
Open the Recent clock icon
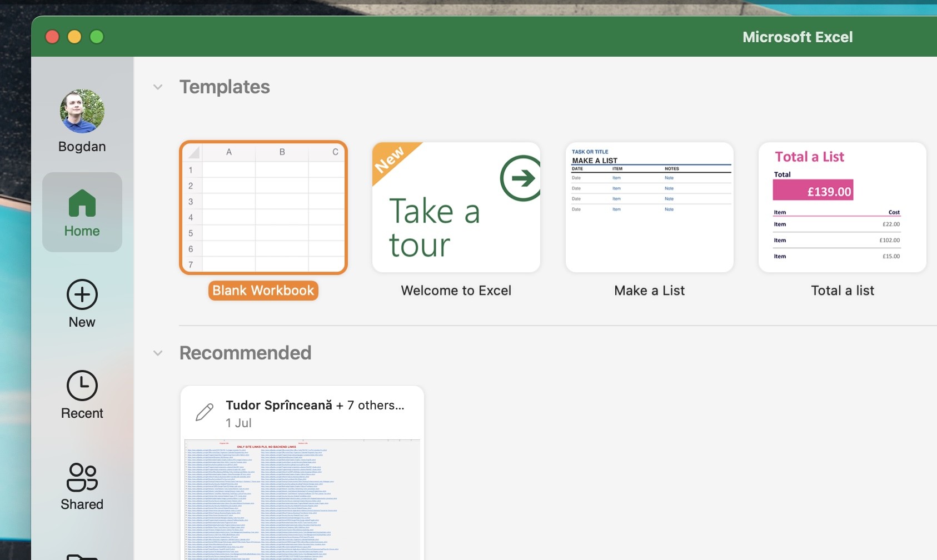(82, 386)
